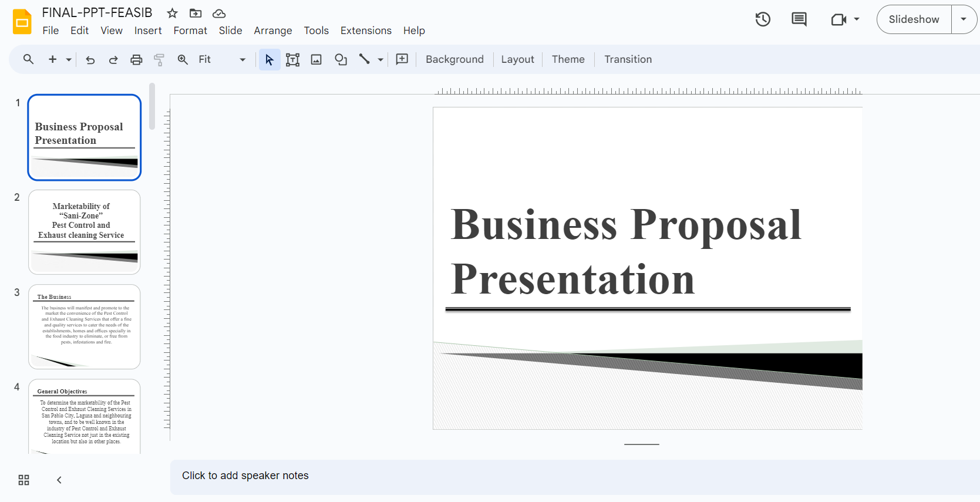
Task: Open the meeting camera dropdown arrow
Action: pyautogui.click(x=857, y=19)
